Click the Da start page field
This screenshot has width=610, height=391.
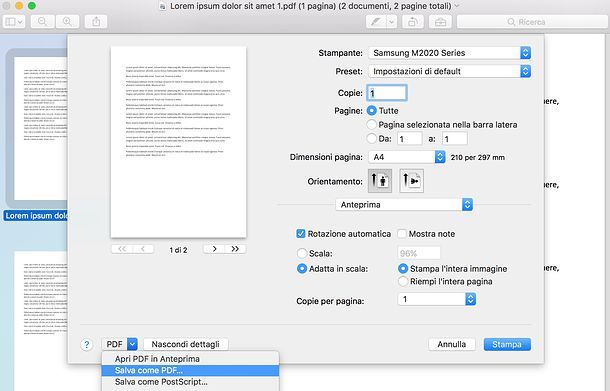pos(410,139)
